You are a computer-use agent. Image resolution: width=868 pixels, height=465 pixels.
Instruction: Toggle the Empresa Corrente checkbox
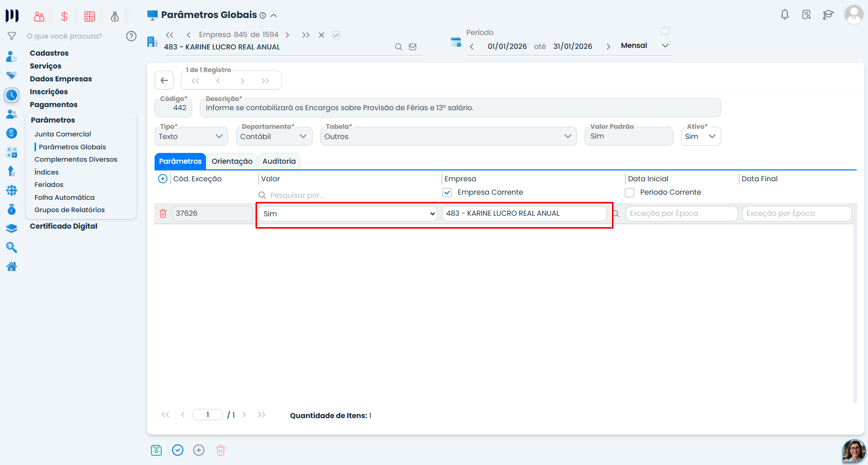[x=447, y=193]
